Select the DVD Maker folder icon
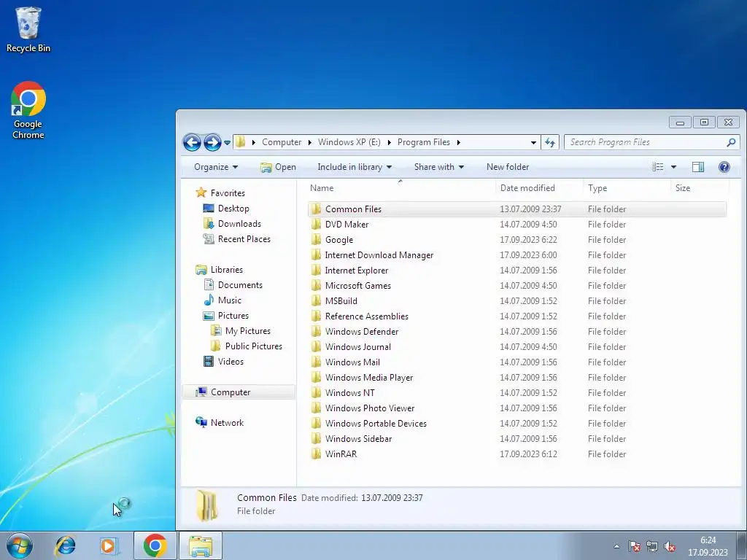 point(317,224)
